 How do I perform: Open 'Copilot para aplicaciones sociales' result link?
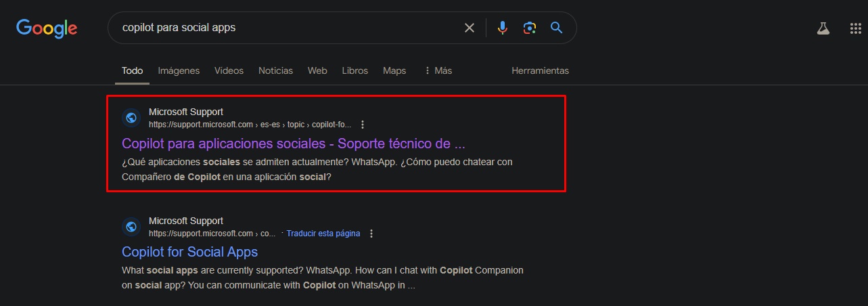[294, 144]
